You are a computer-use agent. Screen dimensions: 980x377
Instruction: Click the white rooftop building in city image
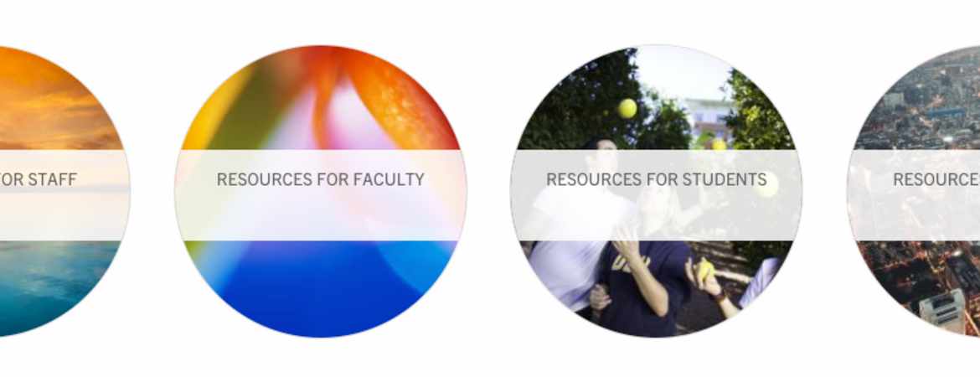[x=941, y=309]
